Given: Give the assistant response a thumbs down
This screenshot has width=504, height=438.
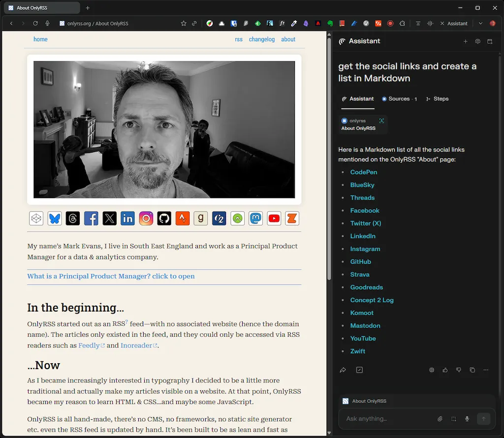Looking at the screenshot, I should click(458, 370).
